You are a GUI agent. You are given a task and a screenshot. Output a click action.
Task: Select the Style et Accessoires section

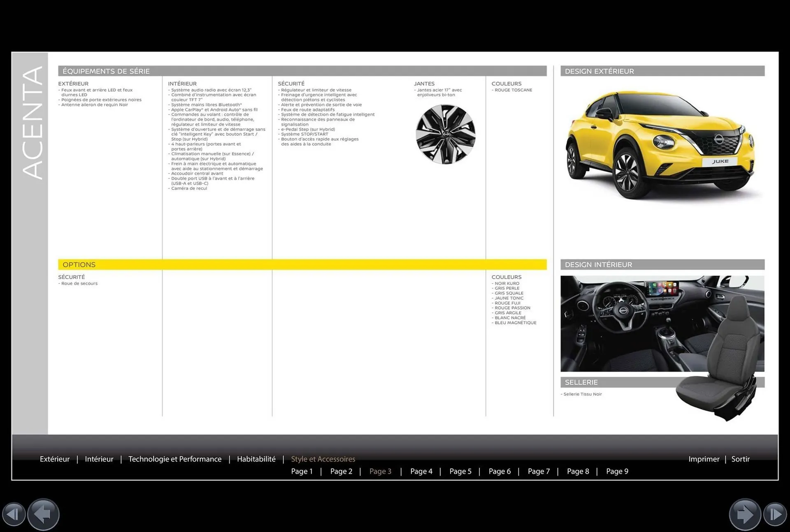pyautogui.click(x=323, y=459)
